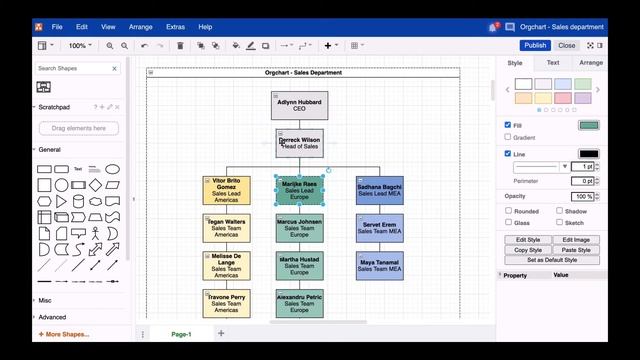Screen dimensions: 640x360
Task: Click the Set as Default Style button
Action: coord(552,260)
